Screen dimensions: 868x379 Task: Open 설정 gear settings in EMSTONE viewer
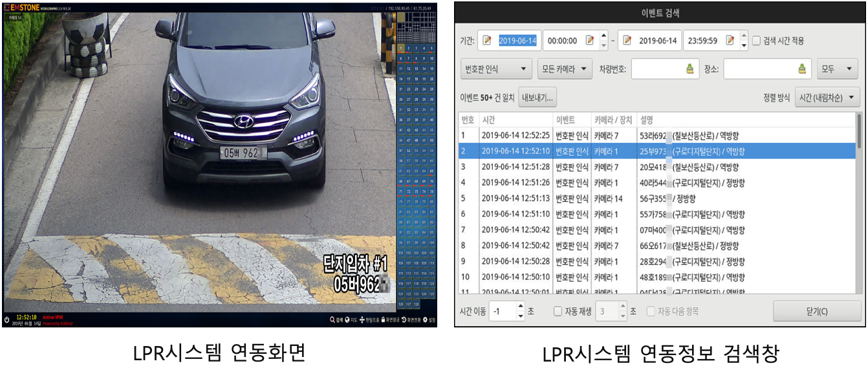[x=429, y=320]
